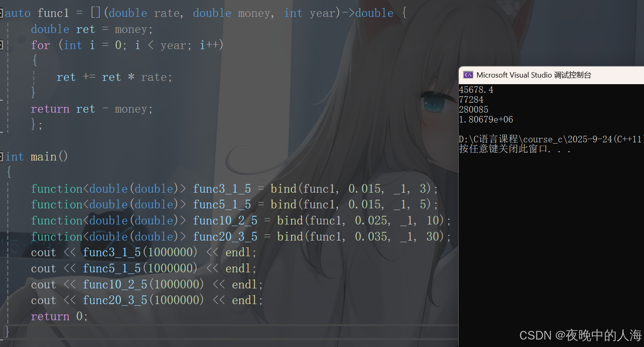
Task: Collapse the for loop fold marker
Action: coord(1,45)
